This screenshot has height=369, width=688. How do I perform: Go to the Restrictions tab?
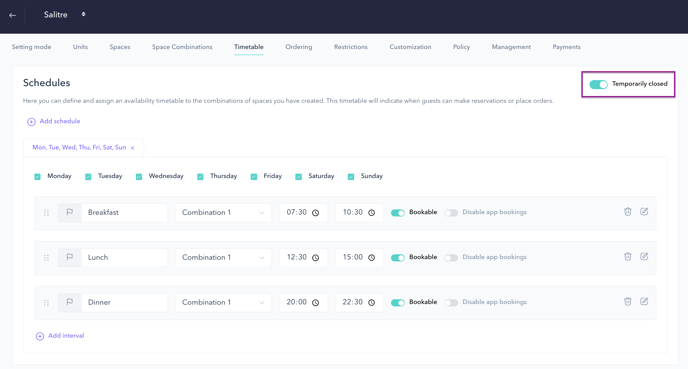(x=351, y=47)
